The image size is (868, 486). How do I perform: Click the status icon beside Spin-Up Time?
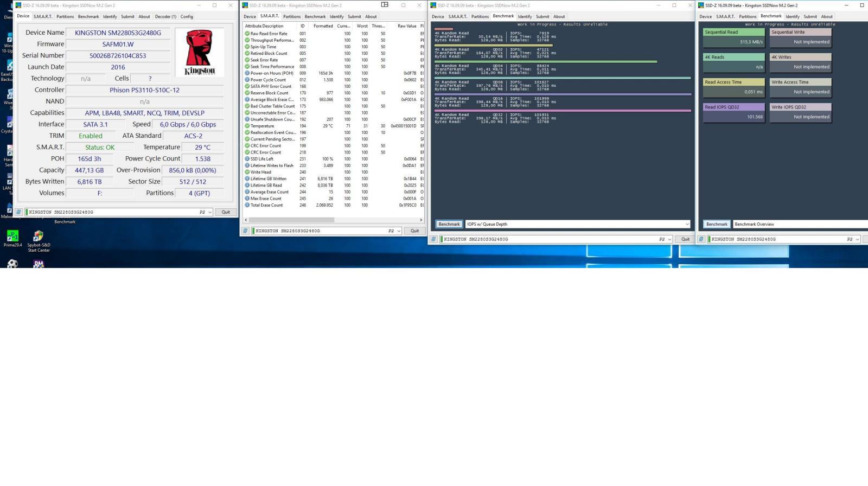point(247,47)
